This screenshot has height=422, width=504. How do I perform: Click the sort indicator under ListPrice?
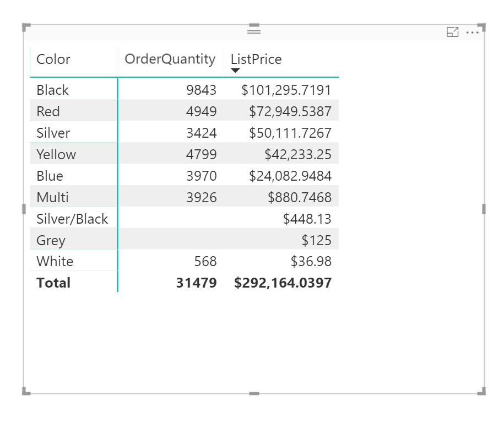tap(235, 70)
